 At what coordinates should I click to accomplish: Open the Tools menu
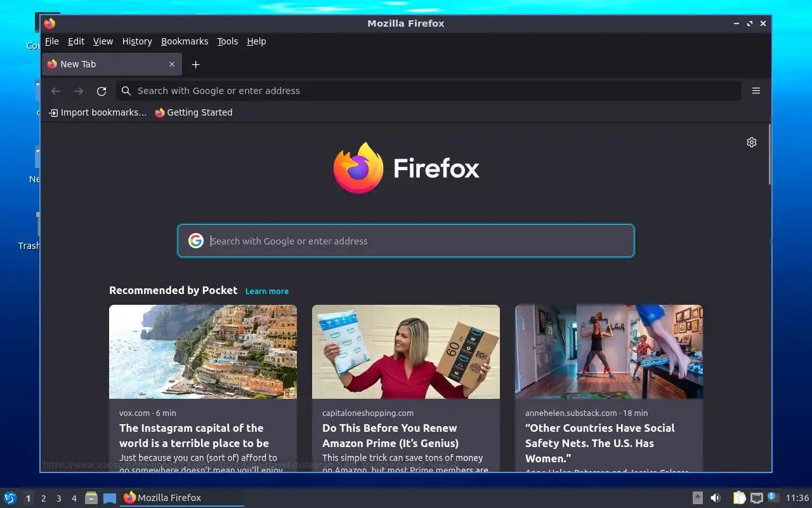click(x=227, y=41)
